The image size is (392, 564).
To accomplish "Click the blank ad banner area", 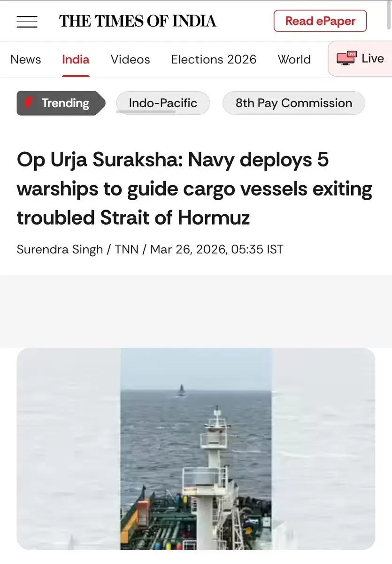I will (196, 311).
